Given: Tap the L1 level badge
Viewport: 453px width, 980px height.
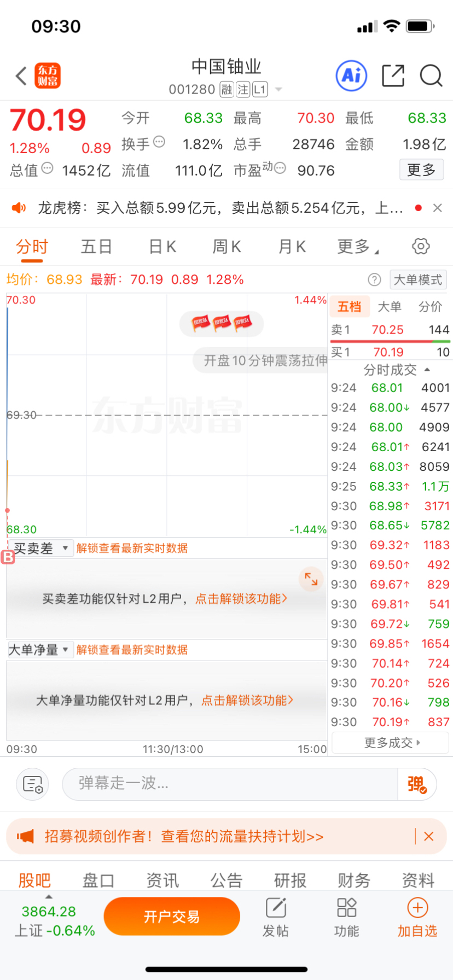Looking at the screenshot, I should (x=260, y=90).
